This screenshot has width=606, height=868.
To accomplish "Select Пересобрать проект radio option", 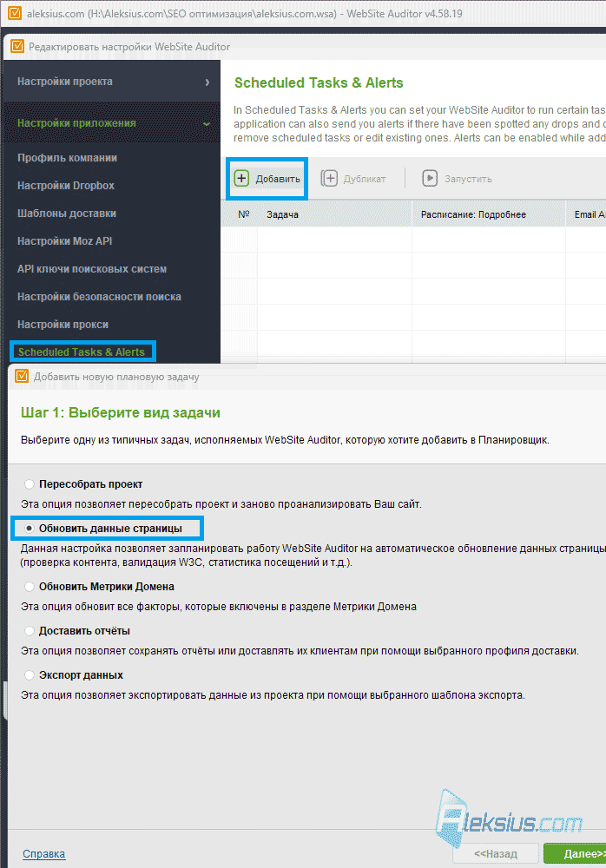I will (x=30, y=484).
